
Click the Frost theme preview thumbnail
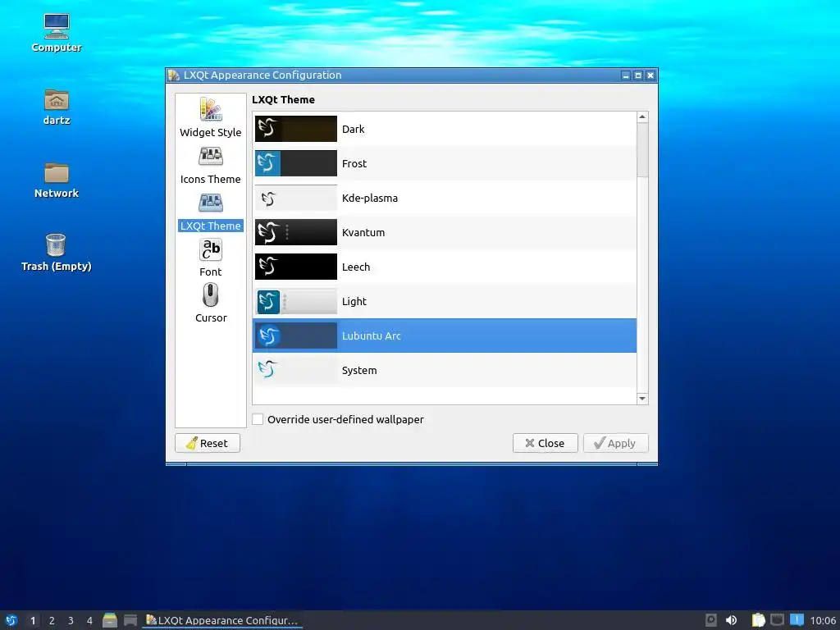click(295, 163)
